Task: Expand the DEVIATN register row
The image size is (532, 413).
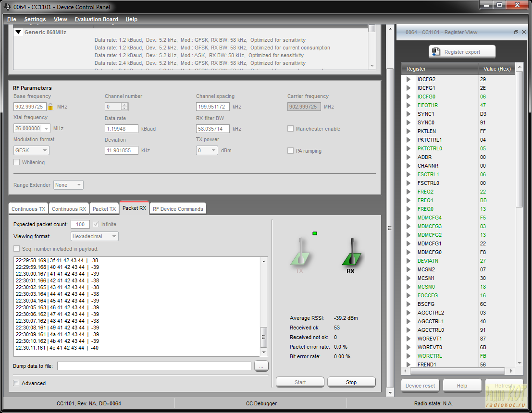Action: (408, 261)
